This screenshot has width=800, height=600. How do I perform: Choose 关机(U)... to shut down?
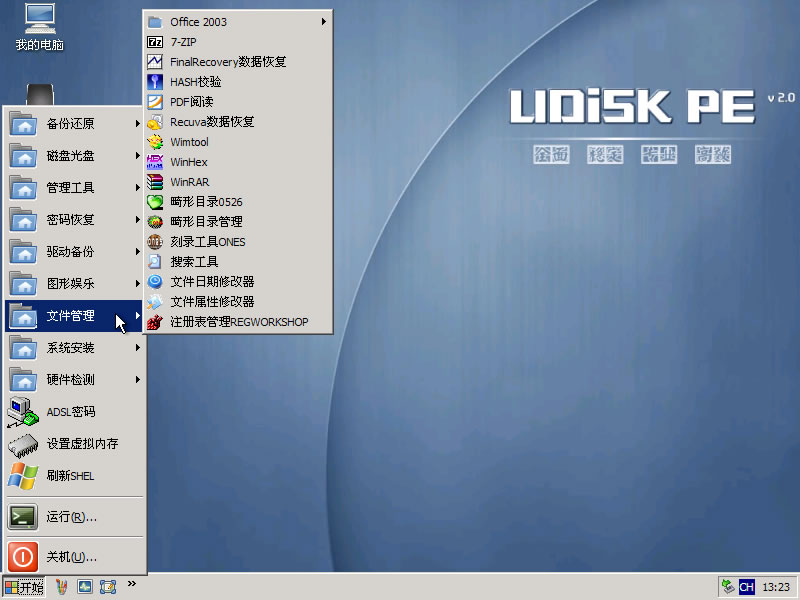coord(74,557)
